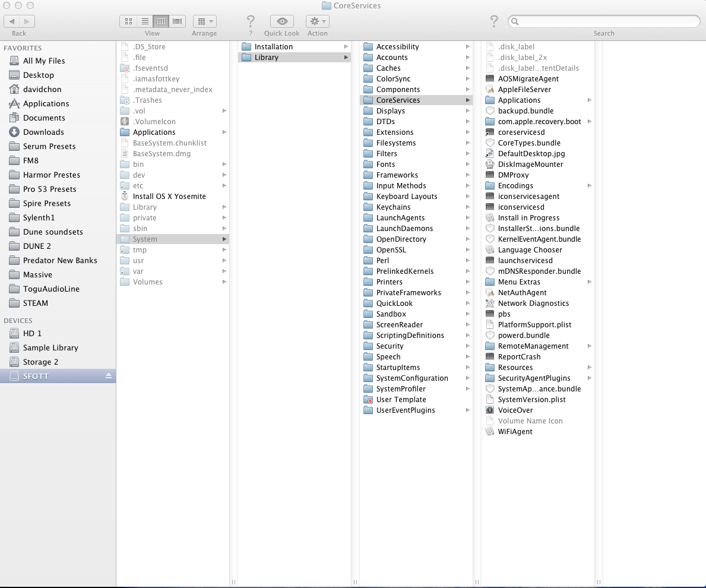This screenshot has height=588, width=706.
Task: Open the Action gear menu
Action: coord(318,21)
